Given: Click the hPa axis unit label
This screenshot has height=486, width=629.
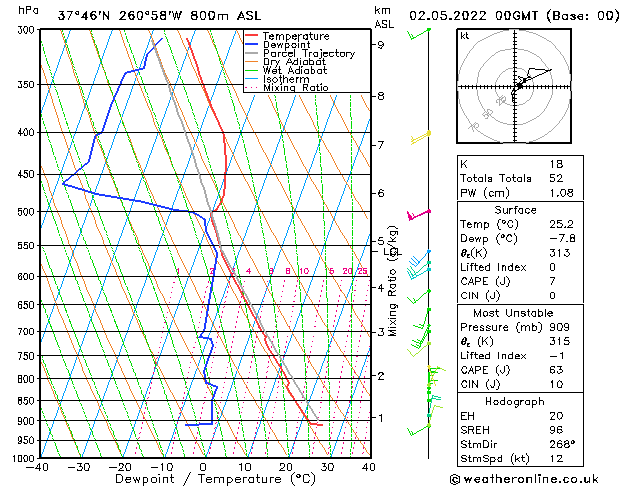Looking at the screenshot, I should pyautogui.click(x=28, y=10).
